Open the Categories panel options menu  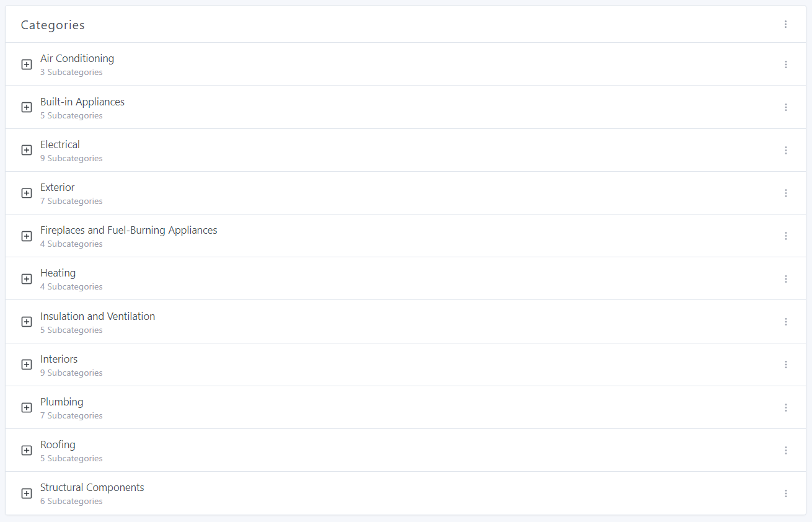coord(785,24)
